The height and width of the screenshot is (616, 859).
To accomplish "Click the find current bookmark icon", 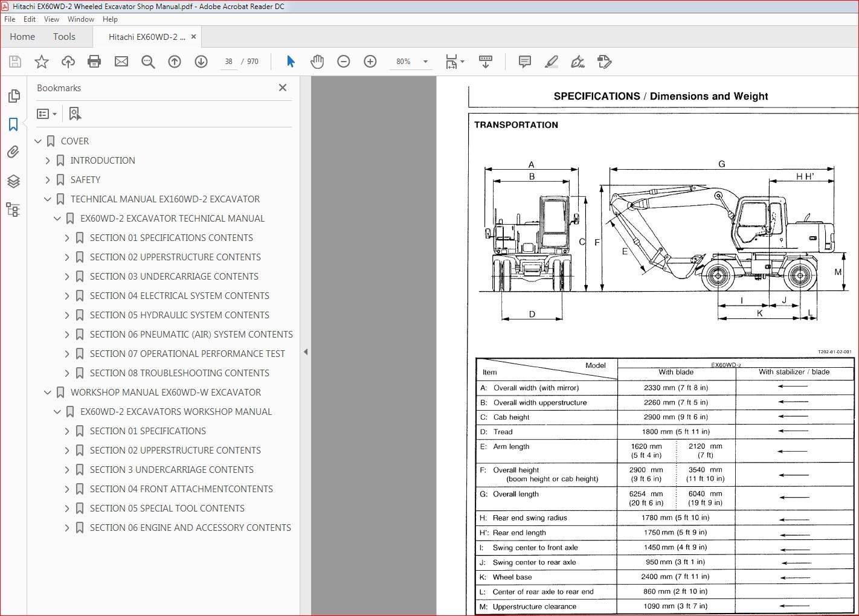I will click(x=75, y=114).
